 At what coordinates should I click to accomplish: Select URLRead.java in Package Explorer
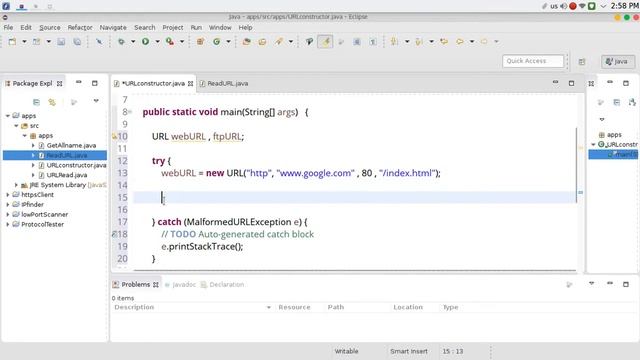[67, 175]
